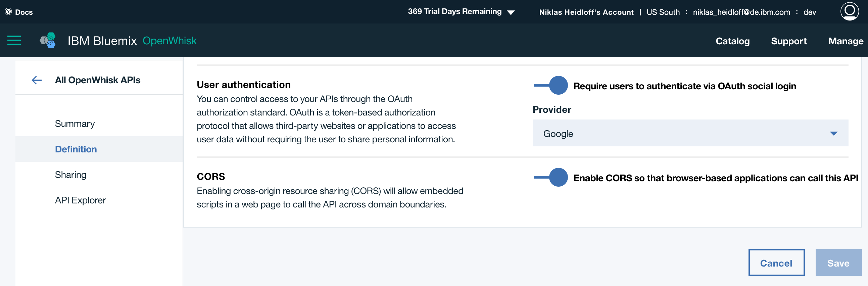Click the Save button
868x286 pixels.
838,263
